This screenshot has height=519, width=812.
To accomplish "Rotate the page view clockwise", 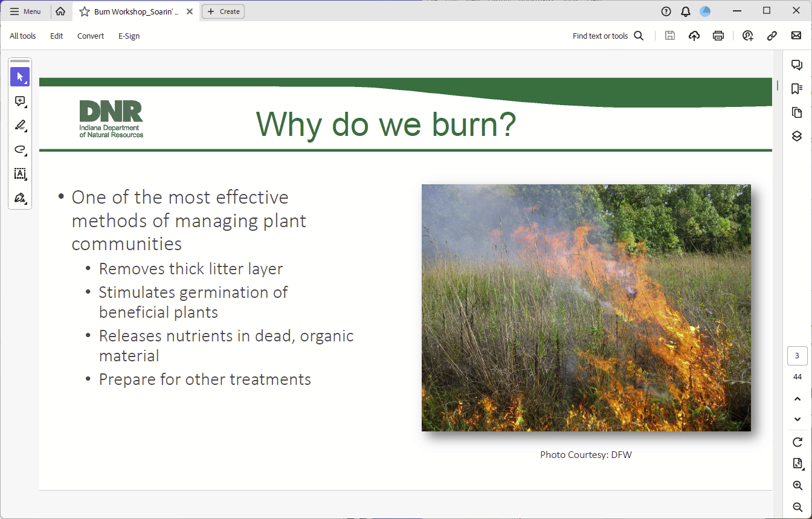I will coord(797,442).
